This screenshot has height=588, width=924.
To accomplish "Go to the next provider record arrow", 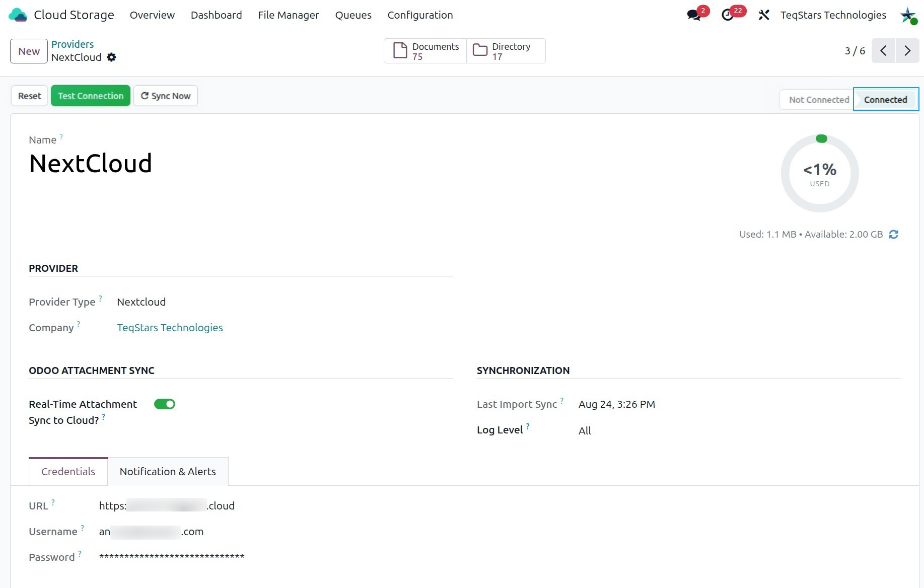I will pos(907,51).
